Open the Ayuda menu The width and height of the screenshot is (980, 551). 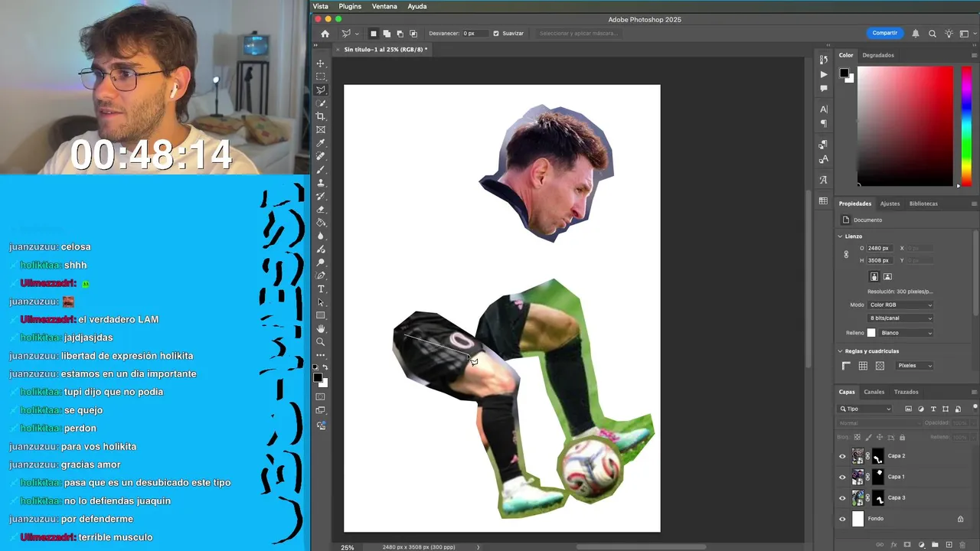point(417,6)
